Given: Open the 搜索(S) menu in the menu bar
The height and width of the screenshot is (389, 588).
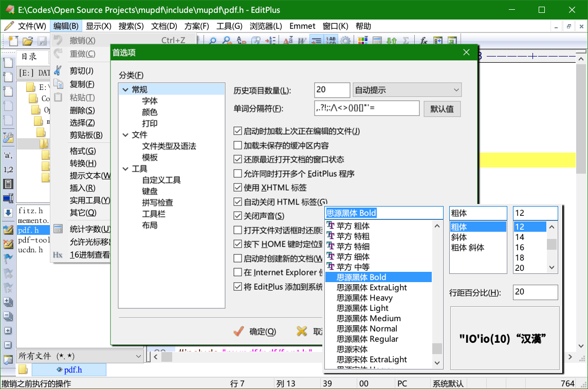Looking at the screenshot, I should (131, 26).
